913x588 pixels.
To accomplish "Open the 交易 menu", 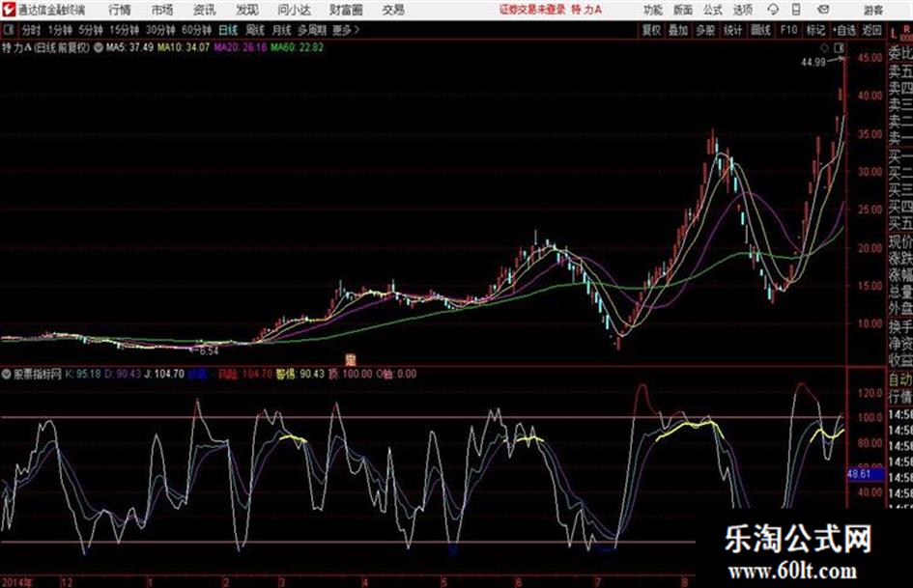I will (393, 10).
